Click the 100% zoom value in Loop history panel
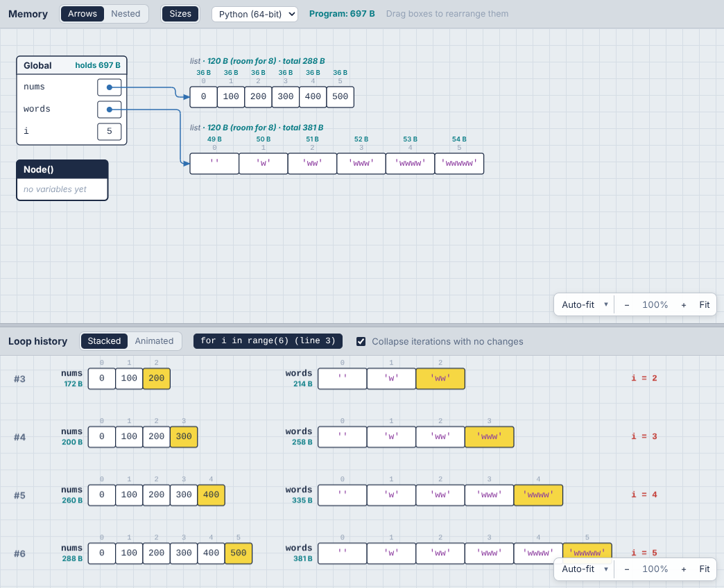Viewport: 724px width, 588px height. click(655, 569)
